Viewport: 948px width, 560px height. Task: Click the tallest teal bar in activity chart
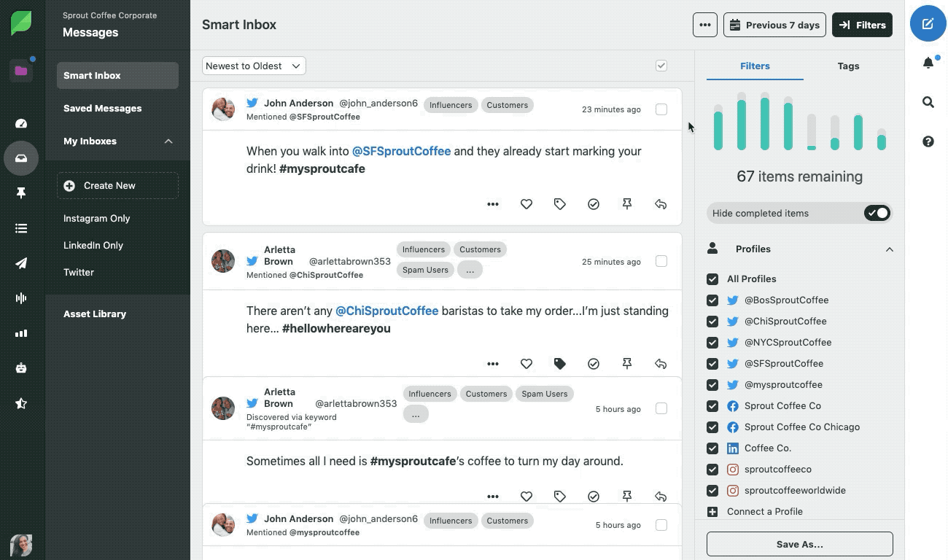pos(765,122)
